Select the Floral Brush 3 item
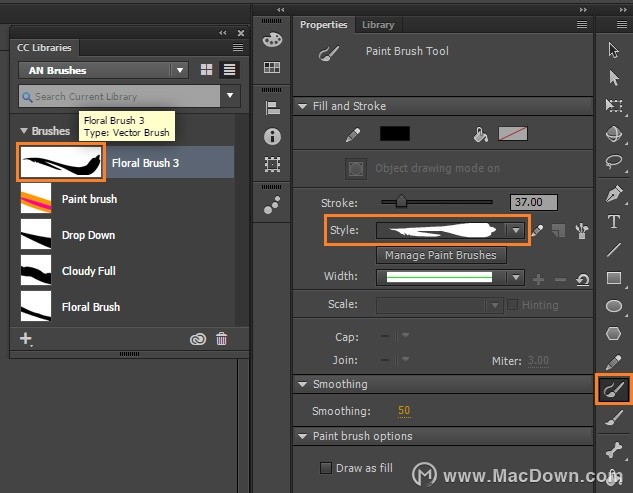Image resolution: width=633 pixels, height=493 pixels. (x=126, y=162)
